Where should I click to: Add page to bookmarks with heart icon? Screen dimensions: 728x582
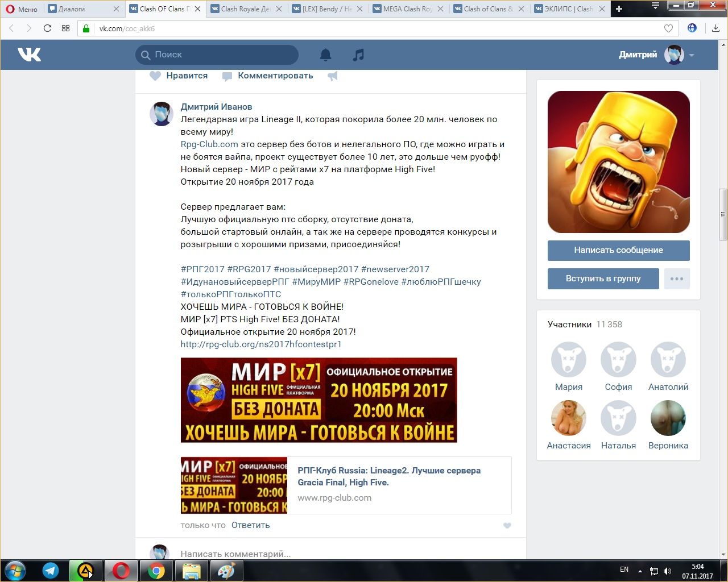pos(668,28)
